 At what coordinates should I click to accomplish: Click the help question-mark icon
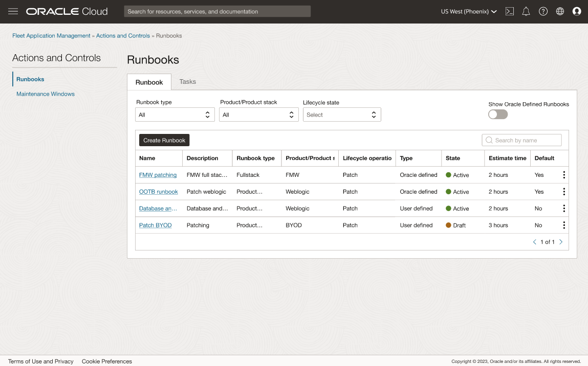[543, 11]
